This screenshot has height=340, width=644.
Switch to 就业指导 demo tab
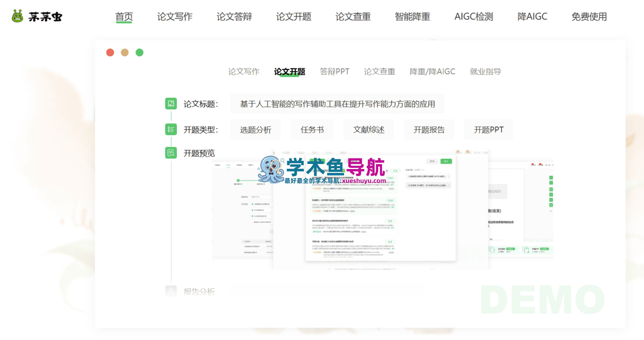click(486, 71)
